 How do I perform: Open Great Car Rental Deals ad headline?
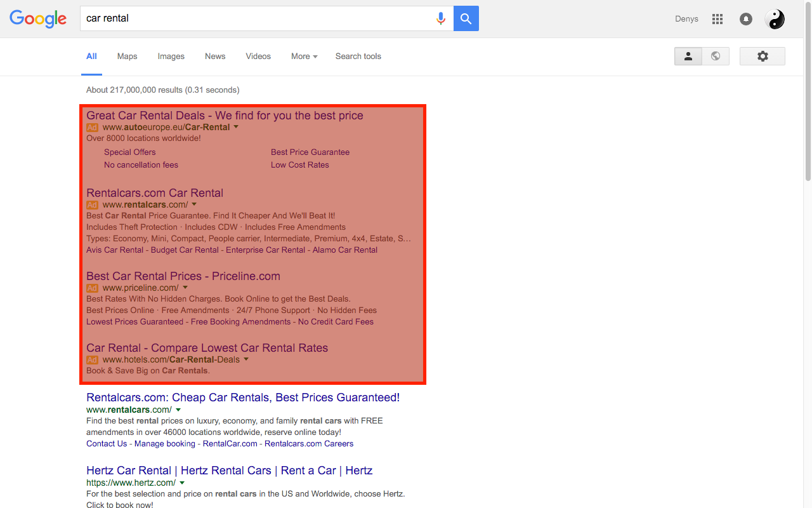point(225,116)
